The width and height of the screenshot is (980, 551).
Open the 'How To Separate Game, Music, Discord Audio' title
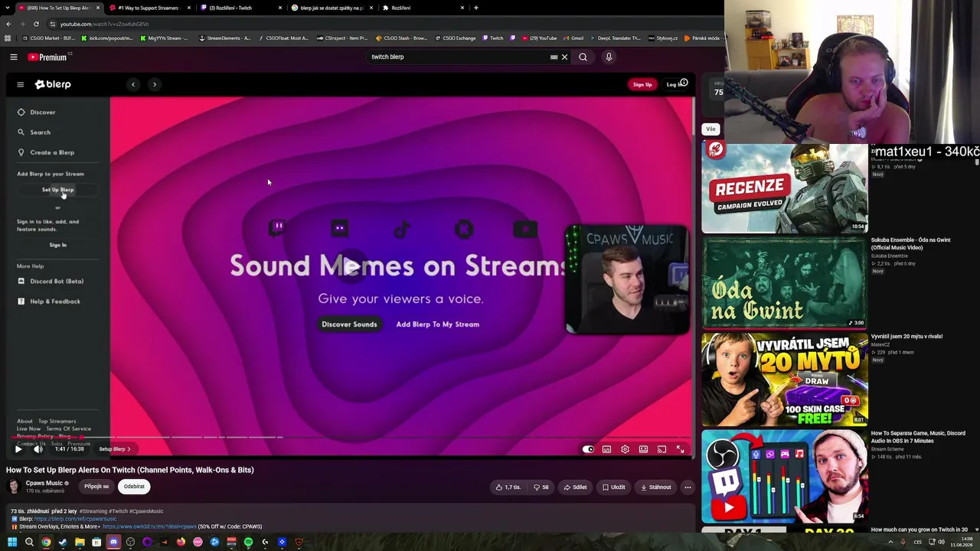pyautogui.click(x=918, y=437)
